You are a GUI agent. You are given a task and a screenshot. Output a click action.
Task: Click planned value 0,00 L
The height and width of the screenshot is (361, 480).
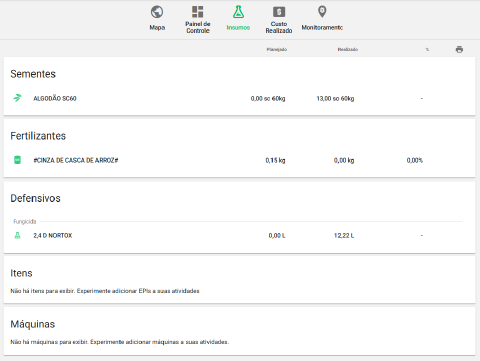[x=277, y=236]
